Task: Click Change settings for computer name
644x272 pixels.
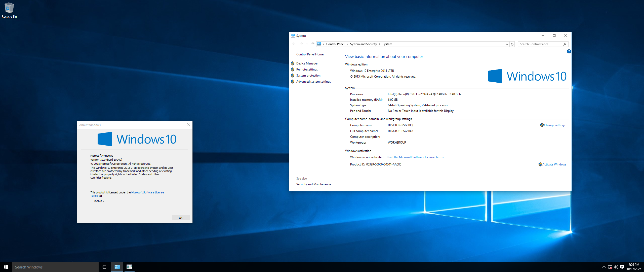Action: [x=554, y=125]
